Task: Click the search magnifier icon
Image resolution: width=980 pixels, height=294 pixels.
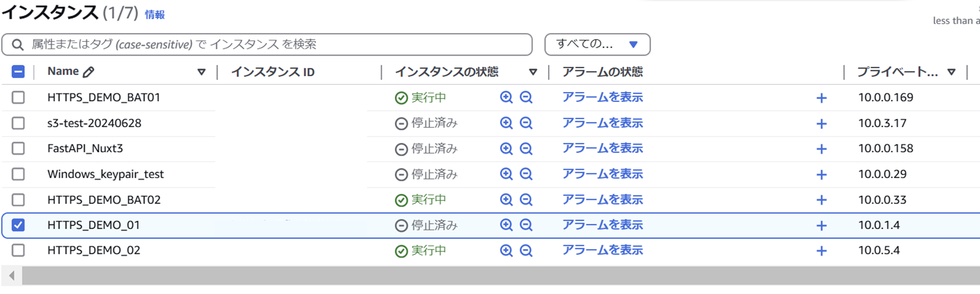Action: [x=17, y=45]
